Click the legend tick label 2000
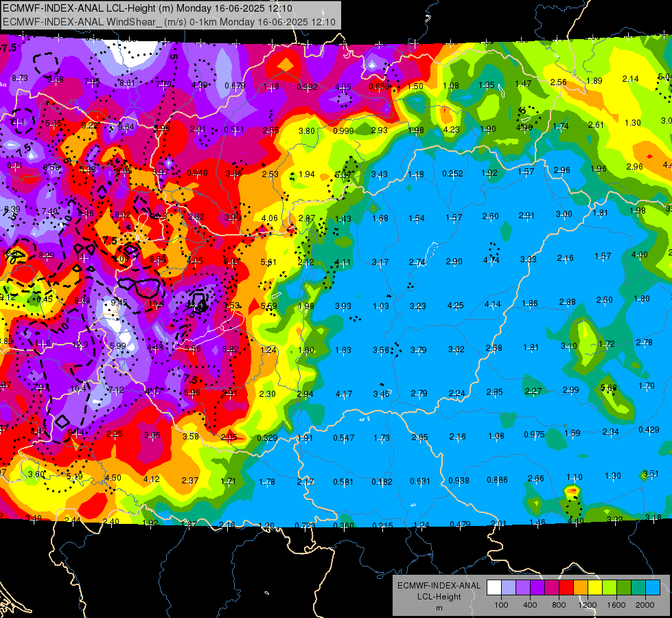672x618 pixels. pyautogui.click(x=645, y=605)
